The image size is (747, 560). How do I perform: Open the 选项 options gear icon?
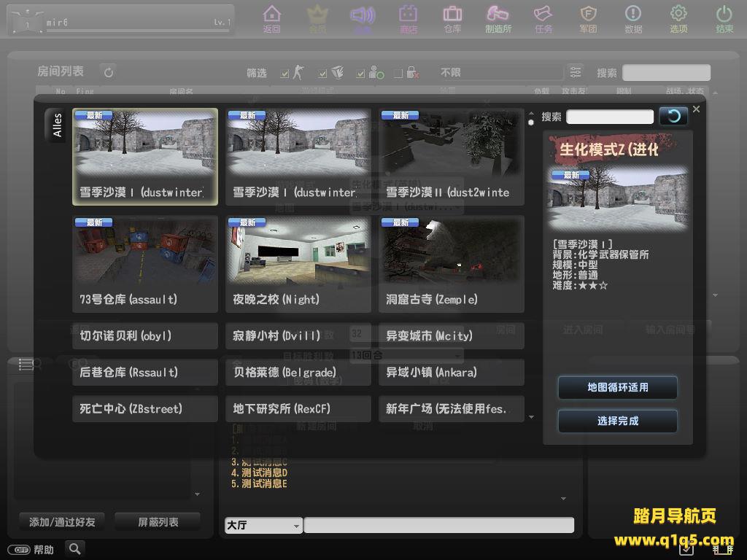(x=678, y=18)
